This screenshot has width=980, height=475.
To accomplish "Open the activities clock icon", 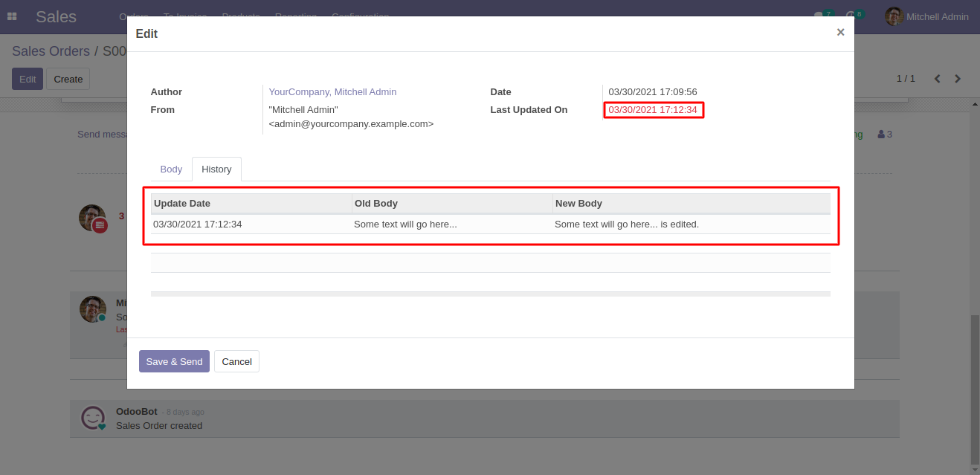I will pyautogui.click(x=850, y=16).
